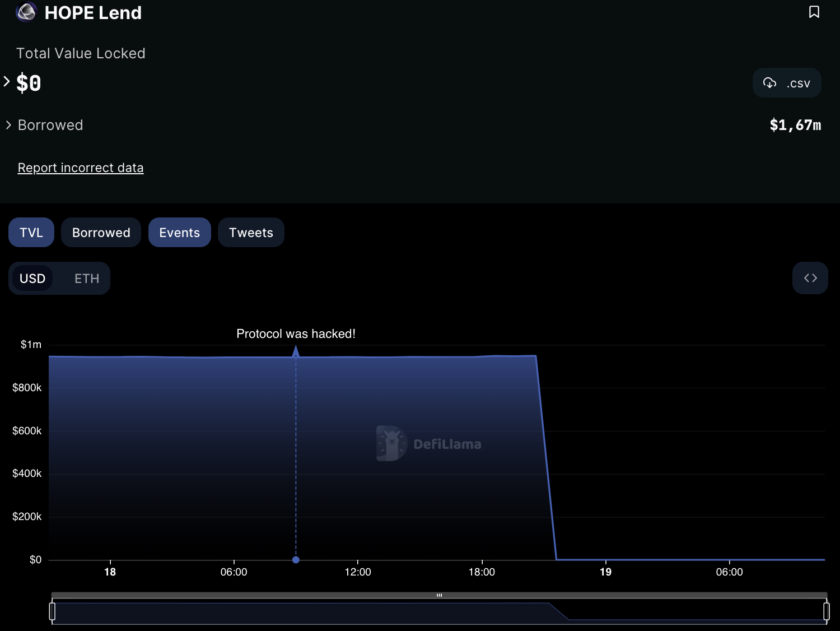This screenshot has height=631, width=840.
Task: Click the hack event arrow marker
Action: pyautogui.click(x=296, y=351)
